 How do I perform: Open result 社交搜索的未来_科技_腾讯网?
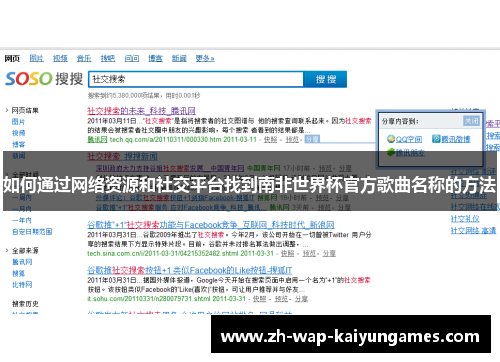141,111
